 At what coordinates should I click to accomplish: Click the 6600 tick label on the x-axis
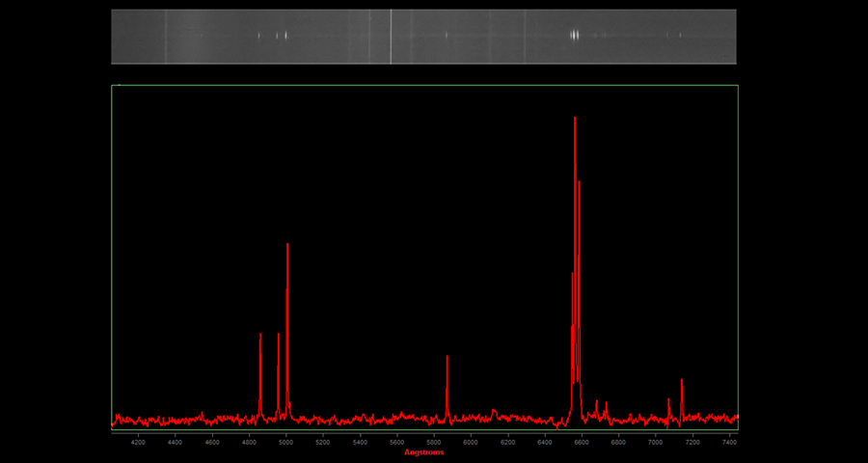pyautogui.click(x=582, y=441)
